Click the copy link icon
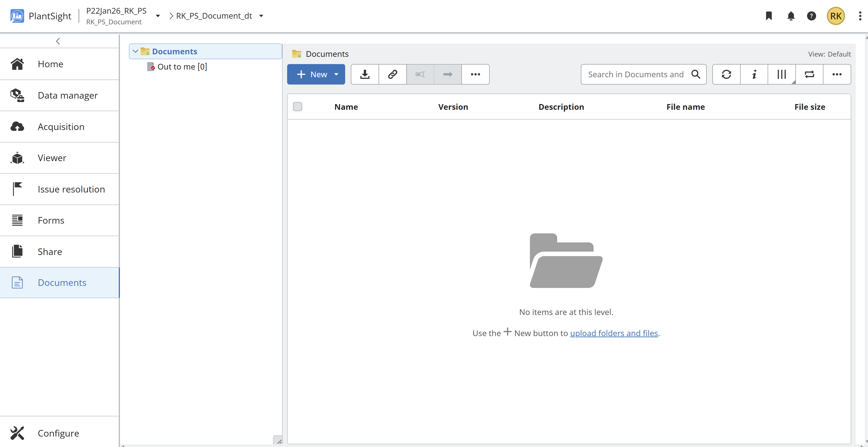868x447 pixels. click(392, 74)
